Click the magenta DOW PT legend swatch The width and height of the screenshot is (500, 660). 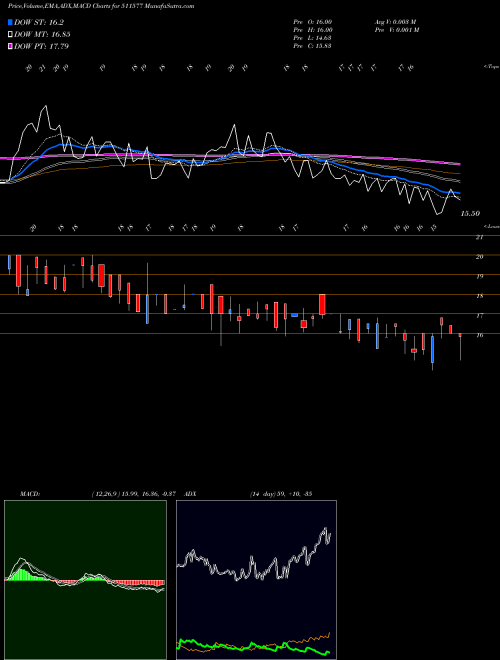point(10,46)
